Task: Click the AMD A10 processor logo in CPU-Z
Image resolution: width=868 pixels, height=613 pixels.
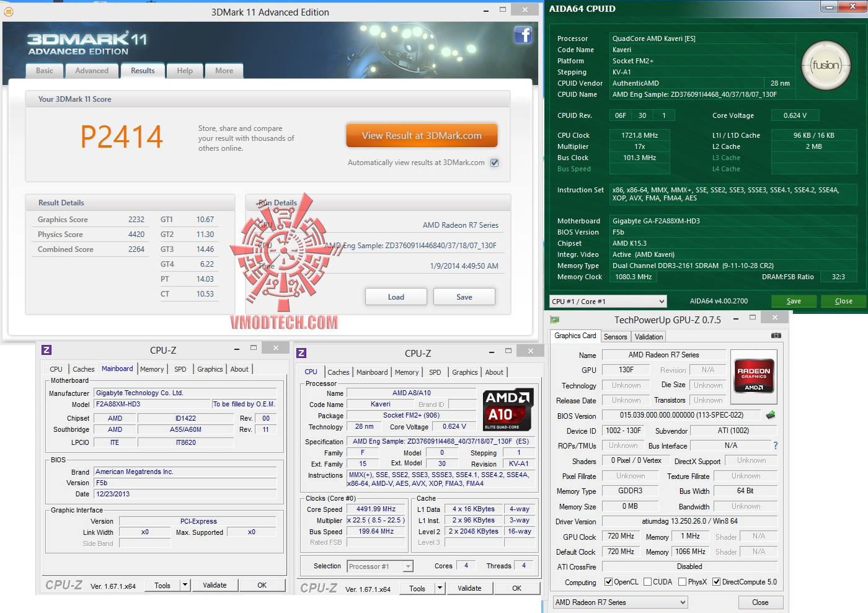Action: [507, 409]
